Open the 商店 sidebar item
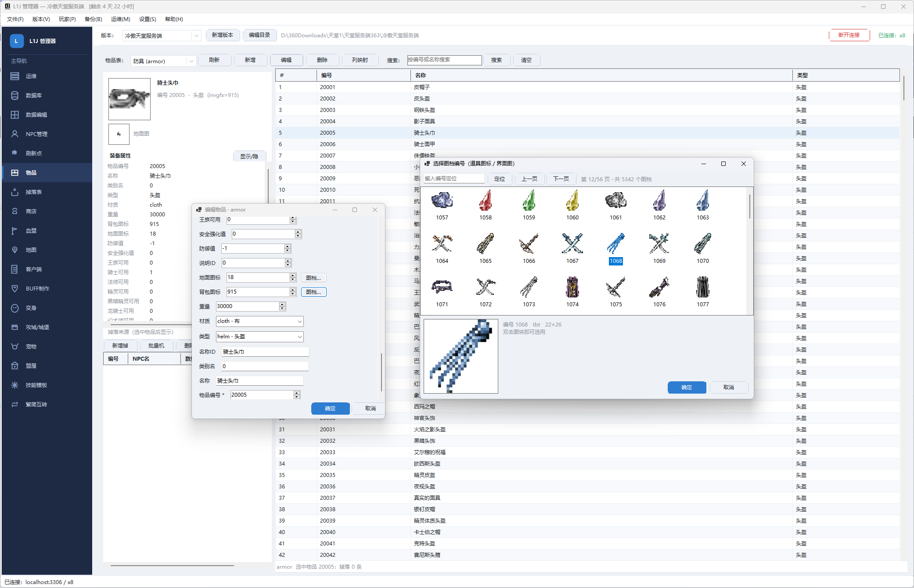This screenshot has height=588, width=914. pos(47,211)
